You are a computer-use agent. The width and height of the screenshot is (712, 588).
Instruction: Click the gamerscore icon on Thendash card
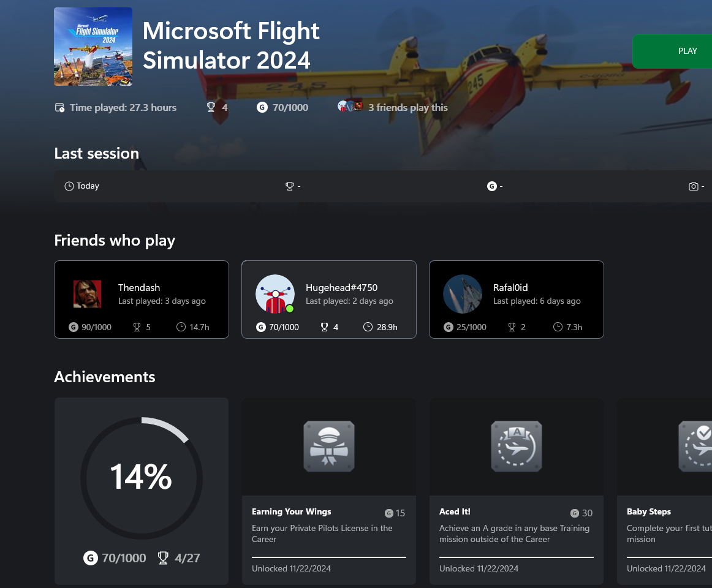74,327
